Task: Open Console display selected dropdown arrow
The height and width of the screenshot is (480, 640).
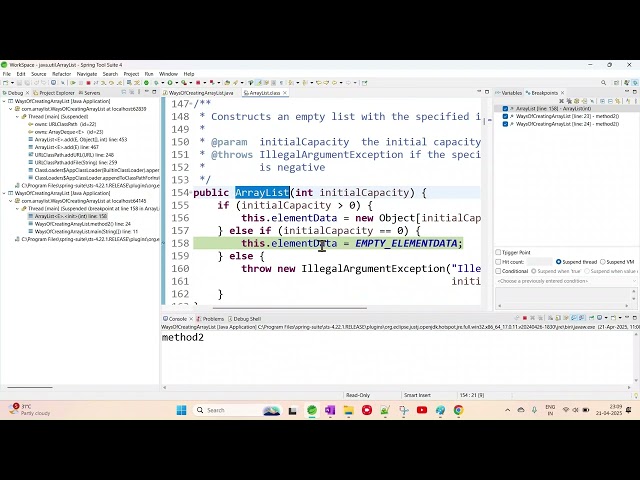Action: 606,318
